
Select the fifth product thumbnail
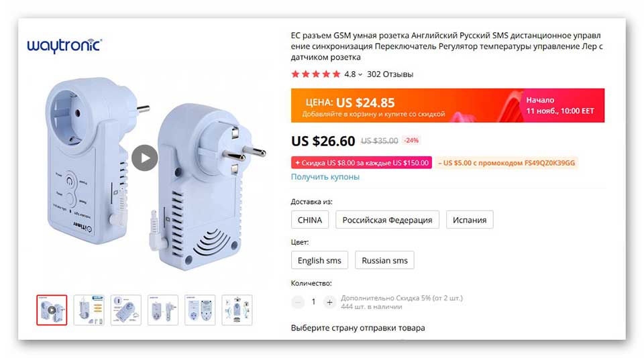200,310
